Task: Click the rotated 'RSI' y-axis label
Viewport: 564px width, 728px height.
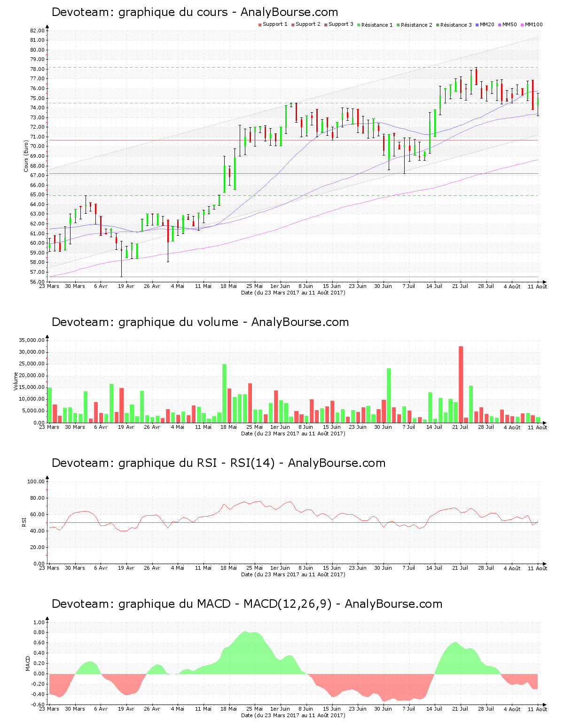Action: pyautogui.click(x=24, y=522)
